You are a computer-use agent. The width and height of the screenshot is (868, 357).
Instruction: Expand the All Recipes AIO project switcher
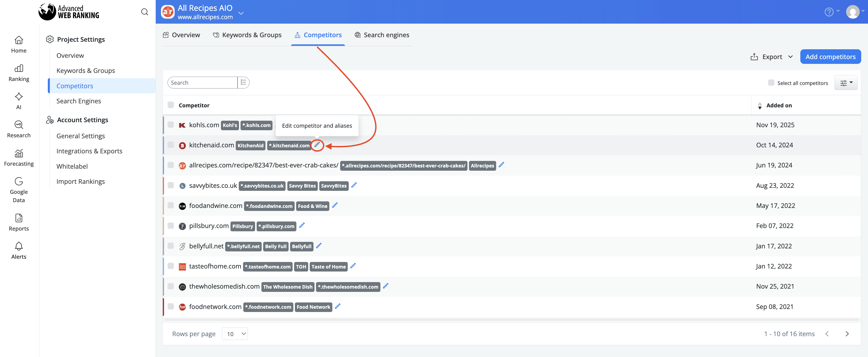[241, 13]
